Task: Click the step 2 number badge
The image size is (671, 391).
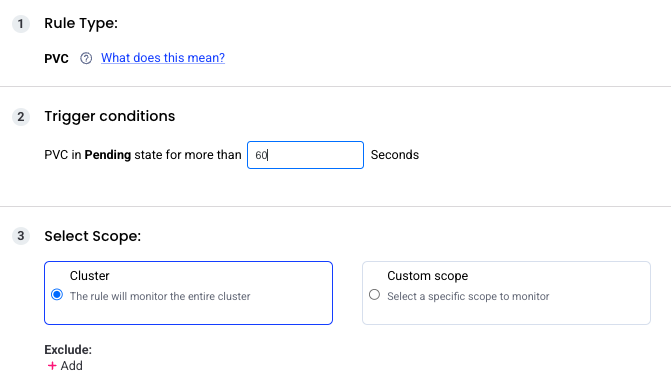Action: click(21, 117)
